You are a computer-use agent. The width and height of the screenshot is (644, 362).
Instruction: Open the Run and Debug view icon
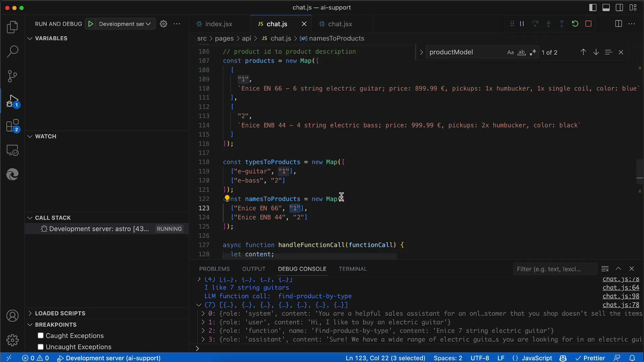point(12,101)
